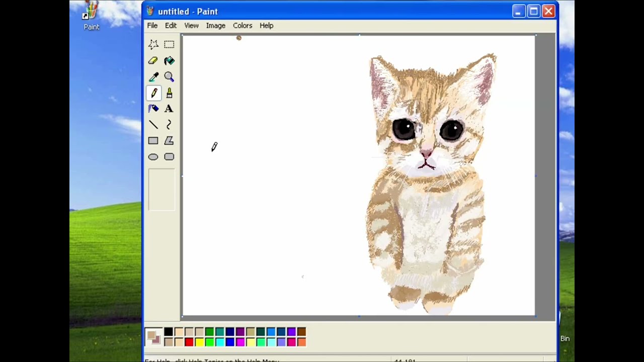Select the Airbrush spray tool

153,109
